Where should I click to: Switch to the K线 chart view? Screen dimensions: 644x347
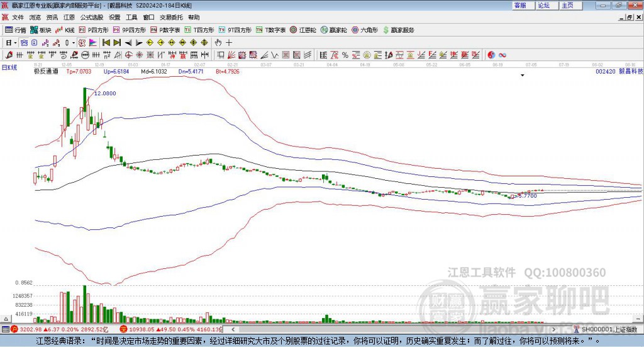tap(65, 30)
